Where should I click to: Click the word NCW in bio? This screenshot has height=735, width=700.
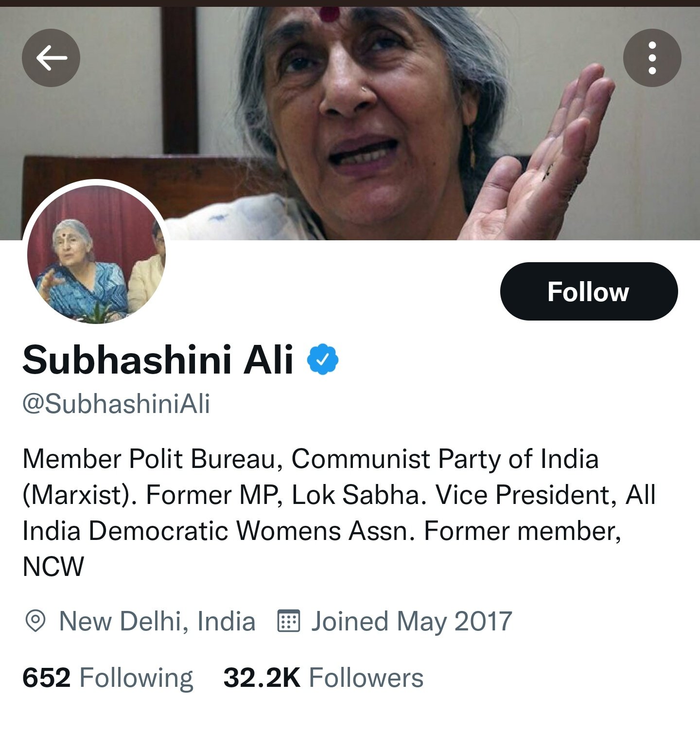(x=53, y=567)
